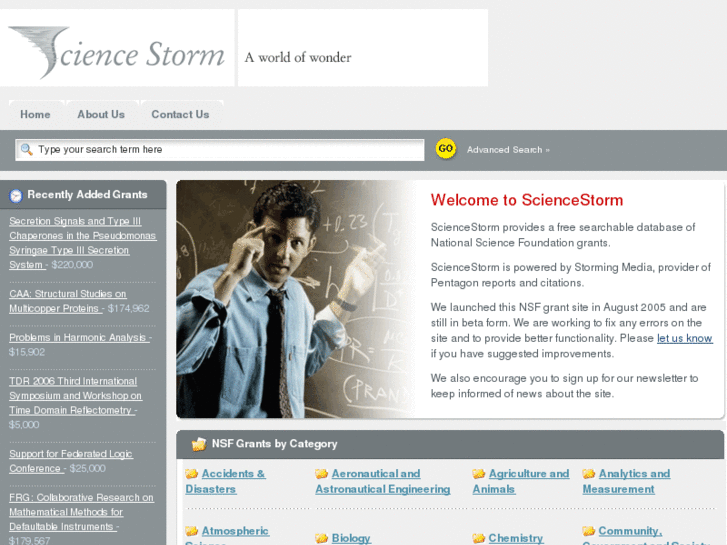Open the Community category link
The height and width of the screenshot is (545, 727).
630,531
